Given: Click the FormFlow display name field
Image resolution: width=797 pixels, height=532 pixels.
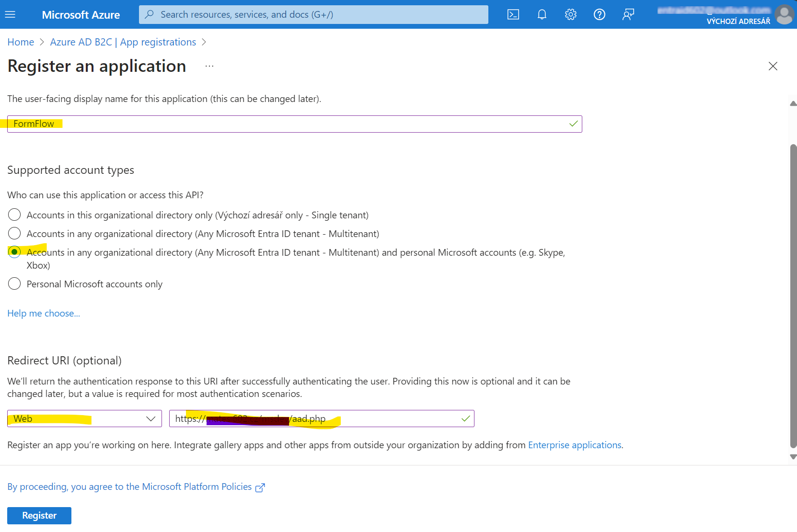Looking at the screenshot, I should (x=294, y=124).
